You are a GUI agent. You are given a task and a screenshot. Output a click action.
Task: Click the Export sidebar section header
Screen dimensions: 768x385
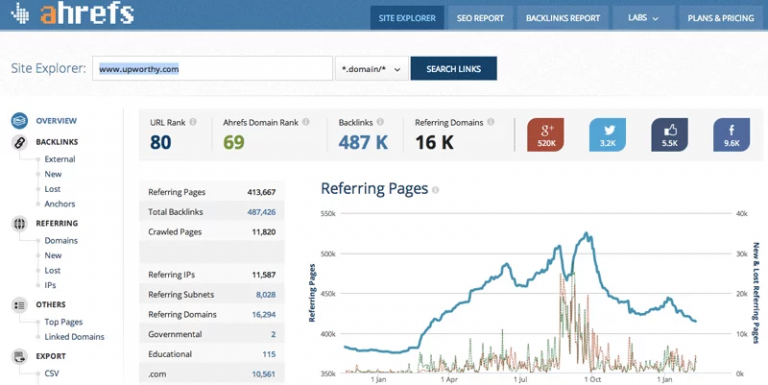click(50, 356)
